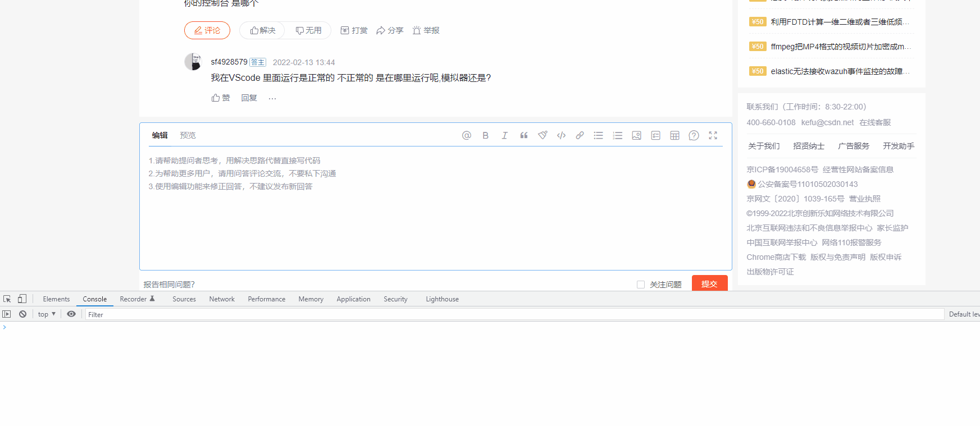Open the top JavaScript context dropdown
Image resolution: width=980 pixels, height=426 pixels.
[x=47, y=314]
